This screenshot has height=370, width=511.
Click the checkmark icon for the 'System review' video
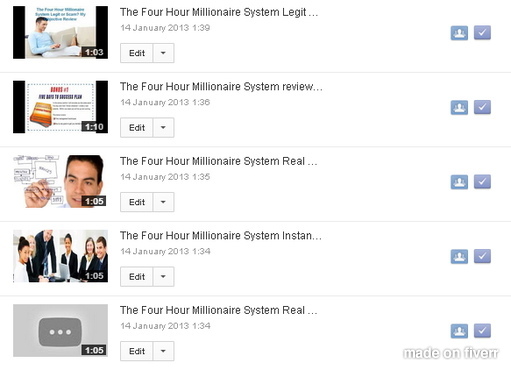click(482, 107)
